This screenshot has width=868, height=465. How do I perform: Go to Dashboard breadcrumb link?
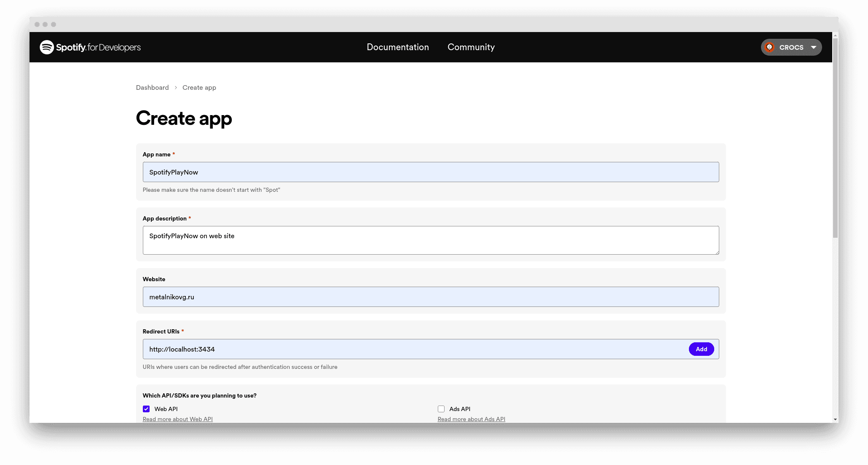click(152, 88)
